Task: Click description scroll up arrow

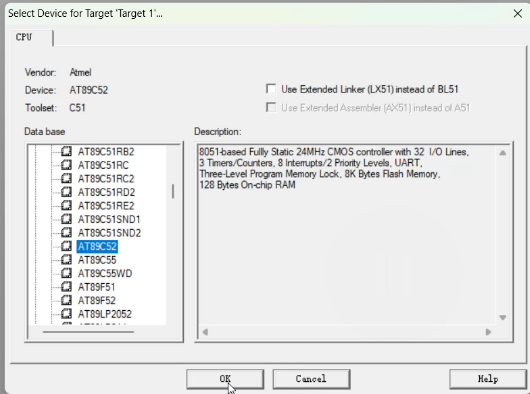Action: click(x=503, y=153)
